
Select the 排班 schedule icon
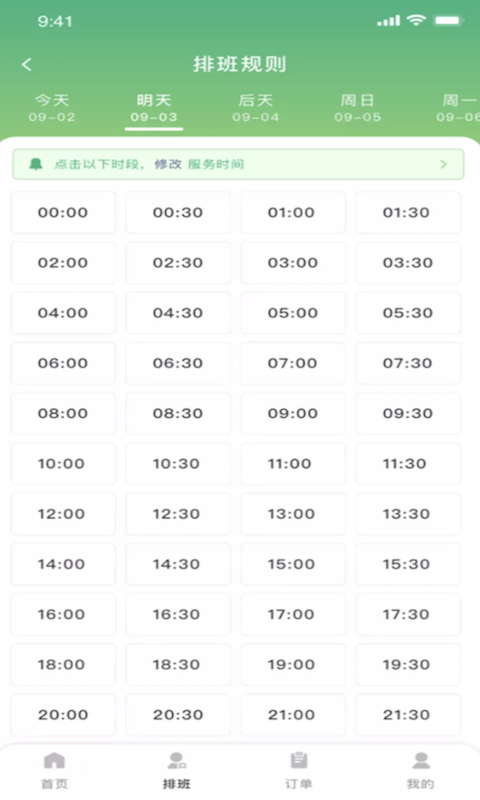(176, 761)
